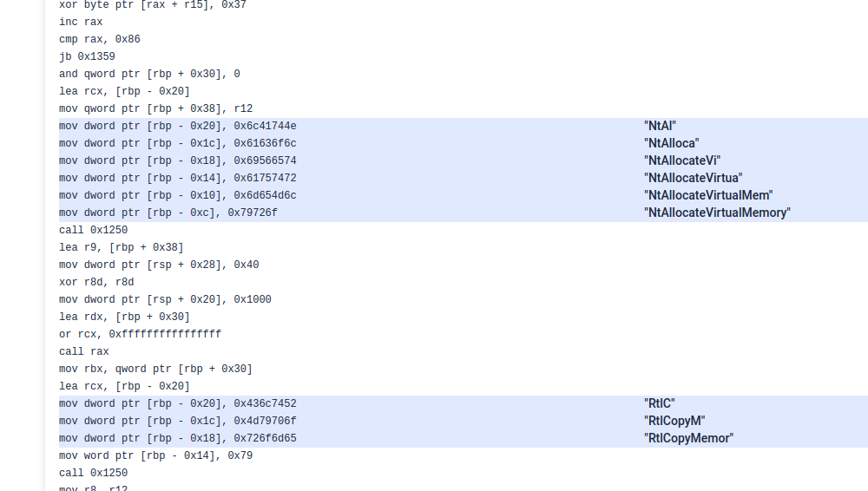The height and width of the screenshot is (491, 868).
Task: Click the instruction with value 0x6c41744e
Action: [x=178, y=126]
